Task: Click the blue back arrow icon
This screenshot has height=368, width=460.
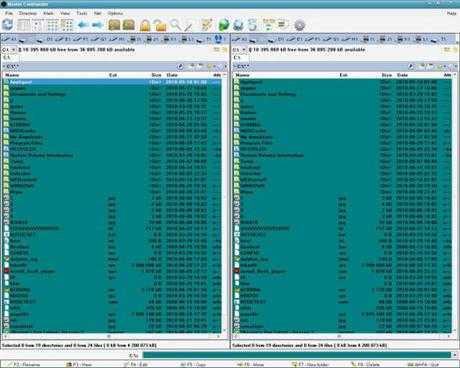Action: (83, 25)
